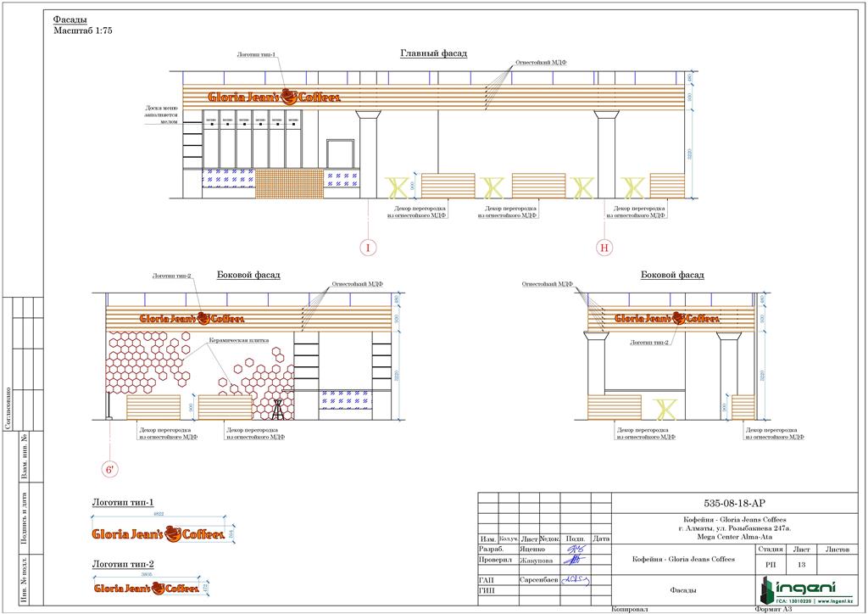Click the "ГИП" row label
The height and width of the screenshot is (614, 868).
[487, 591]
